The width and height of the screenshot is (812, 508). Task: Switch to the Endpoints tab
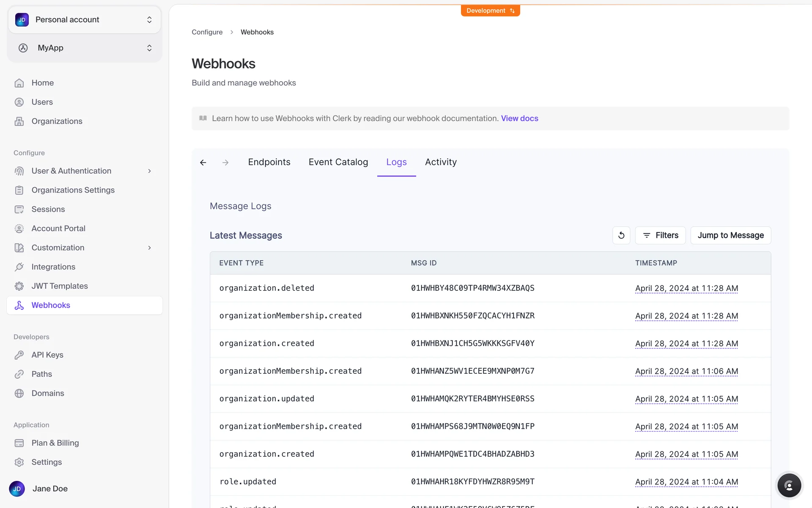tap(269, 162)
